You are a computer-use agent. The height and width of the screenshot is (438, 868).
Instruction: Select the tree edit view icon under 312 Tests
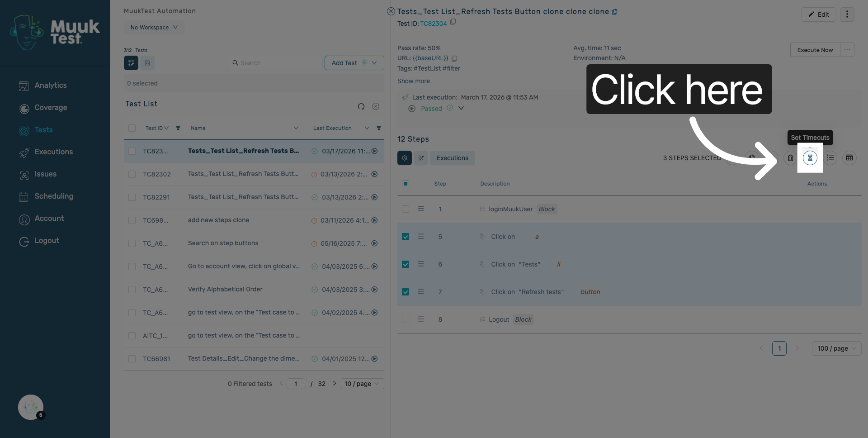(131, 63)
